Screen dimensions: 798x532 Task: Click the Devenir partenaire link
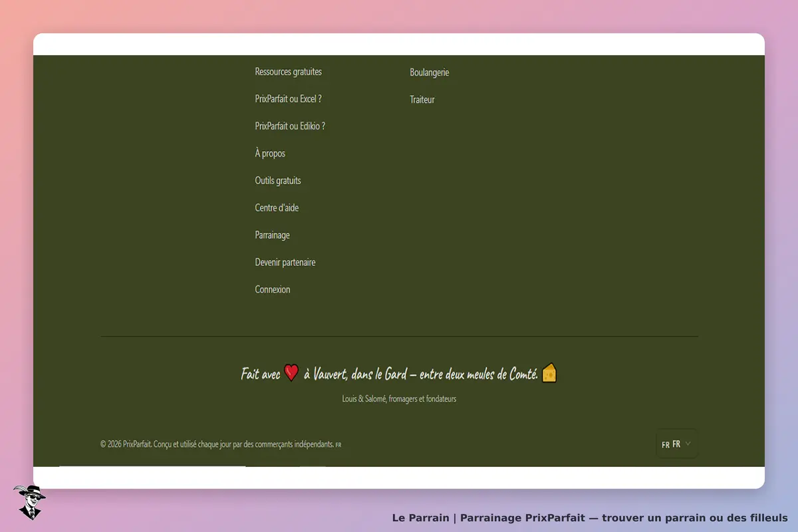(x=285, y=263)
